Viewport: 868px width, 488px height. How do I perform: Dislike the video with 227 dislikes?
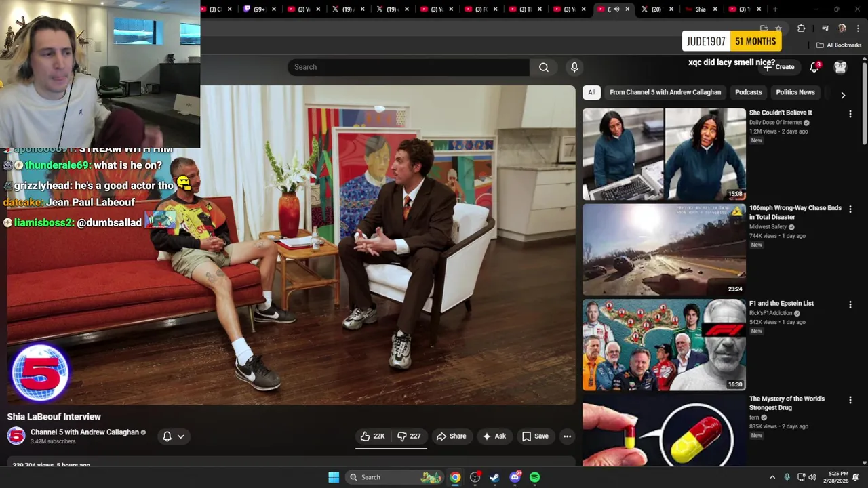pos(409,436)
